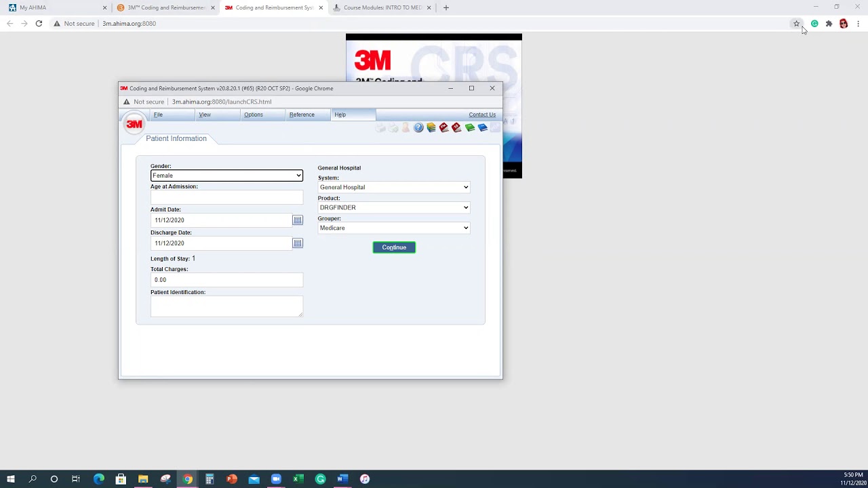Reload the page in main Chrome window
The height and width of the screenshot is (488, 868).
(x=39, y=24)
